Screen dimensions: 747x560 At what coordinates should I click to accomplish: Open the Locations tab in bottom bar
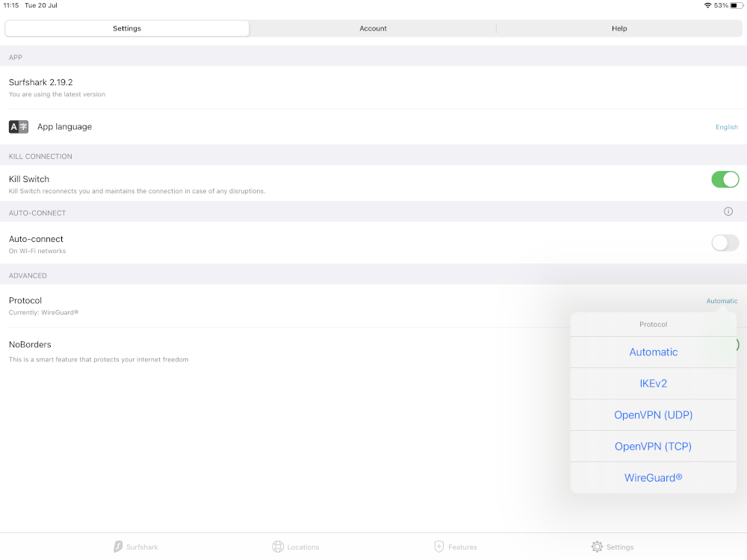tap(296, 547)
